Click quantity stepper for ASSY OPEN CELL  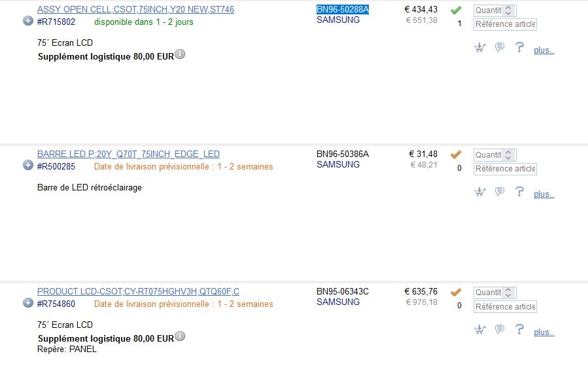tap(510, 10)
